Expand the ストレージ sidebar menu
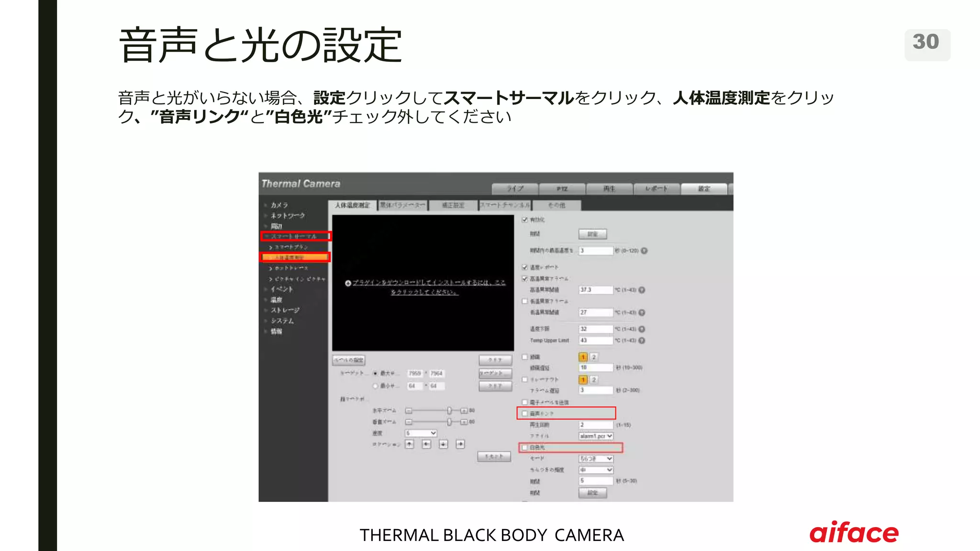 click(285, 310)
